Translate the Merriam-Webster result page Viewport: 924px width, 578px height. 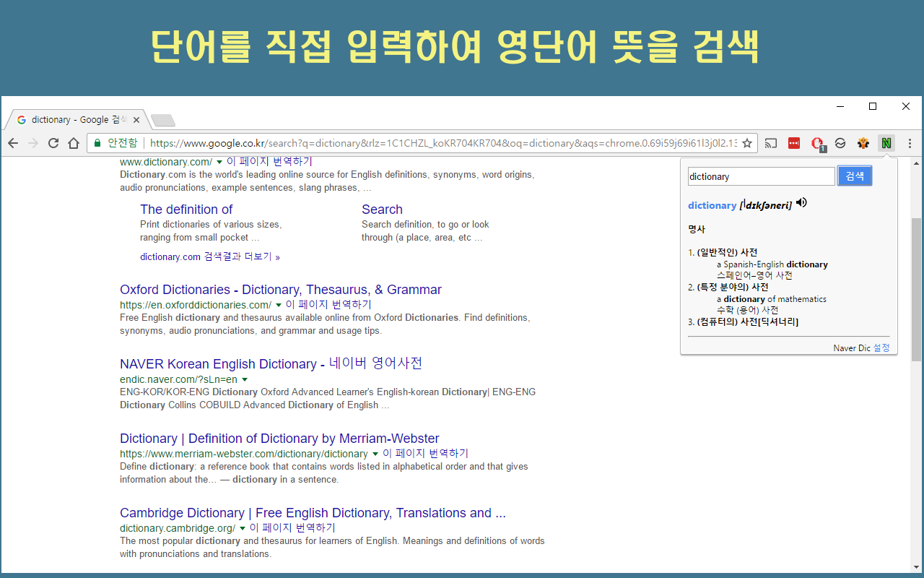click(425, 454)
